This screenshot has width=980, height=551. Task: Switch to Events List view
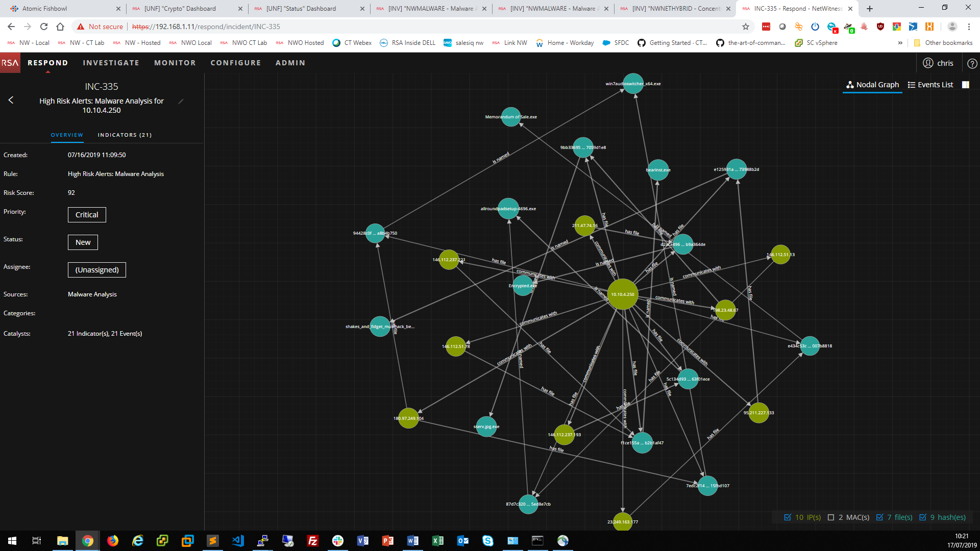pyautogui.click(x=930, y=85)
